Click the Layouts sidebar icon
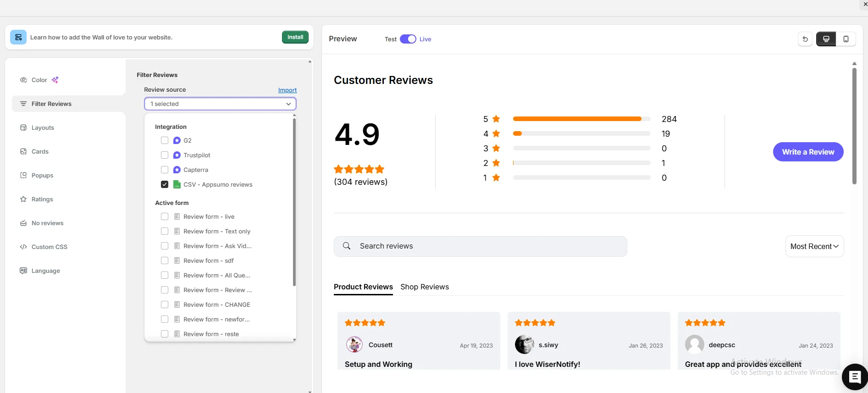Viewport: 868px width, 393px height. [23, 127]
